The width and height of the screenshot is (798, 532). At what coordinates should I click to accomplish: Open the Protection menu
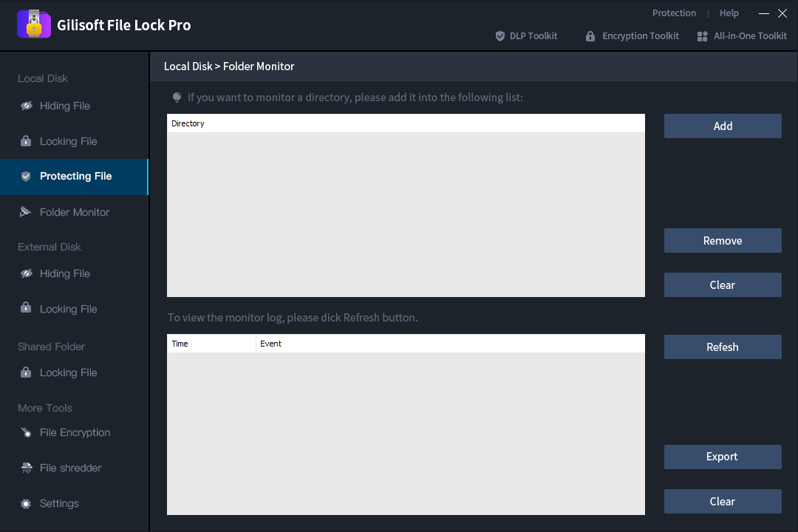(x=674, y=13)
